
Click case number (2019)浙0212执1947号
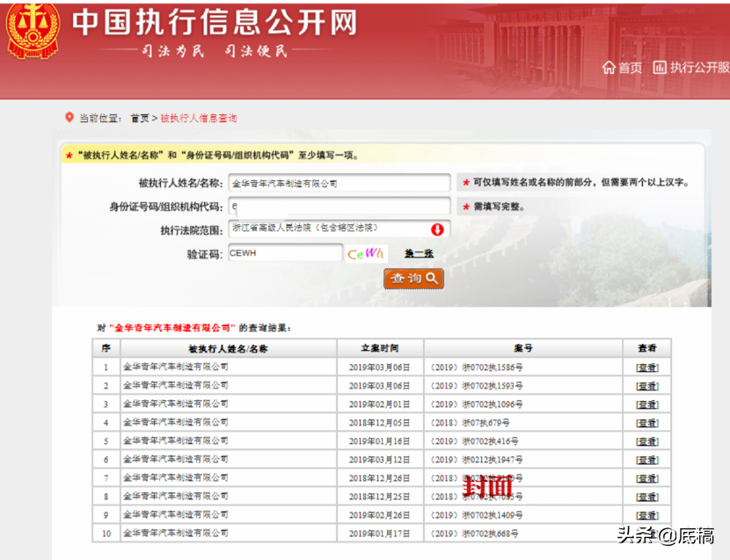click(475, 460)
